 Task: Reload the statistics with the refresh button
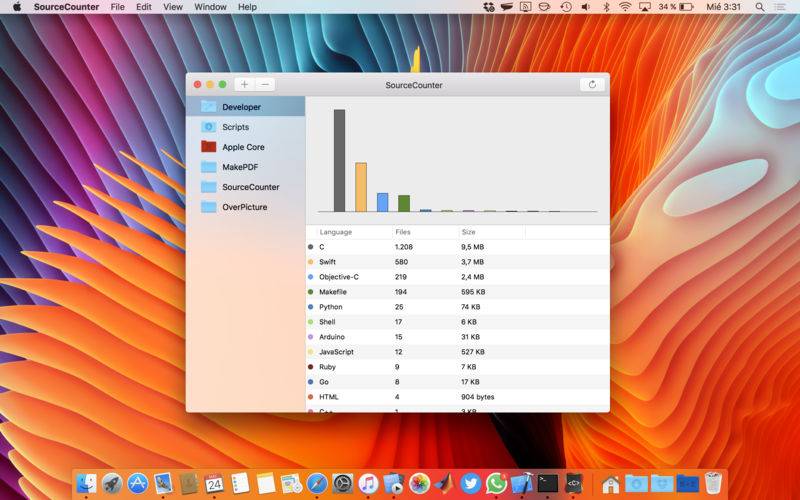pos(592,85)
